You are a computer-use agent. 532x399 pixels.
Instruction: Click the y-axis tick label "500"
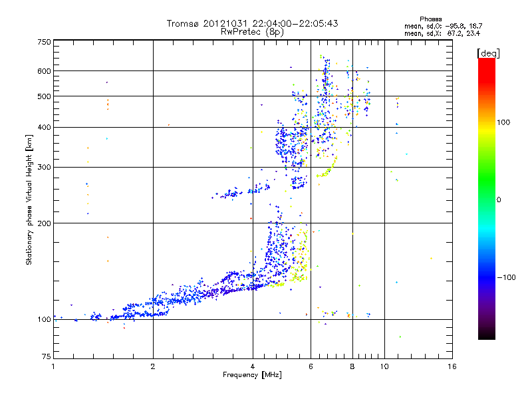(x=44, y=96)
